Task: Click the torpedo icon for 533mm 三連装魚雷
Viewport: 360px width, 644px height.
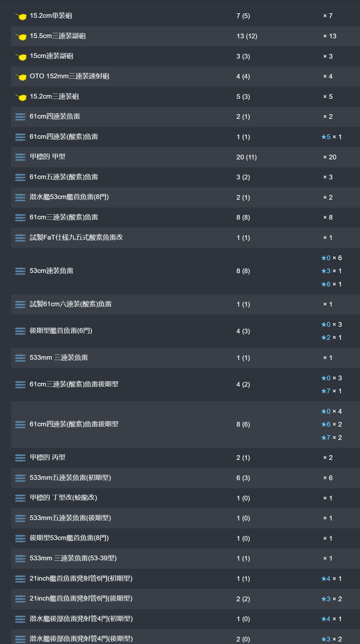Action: tap(20, 358)
